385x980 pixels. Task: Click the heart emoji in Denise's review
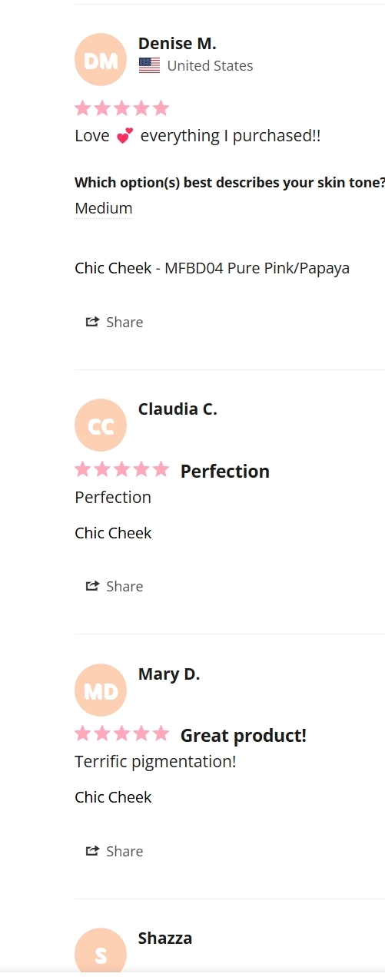(124, 136)
